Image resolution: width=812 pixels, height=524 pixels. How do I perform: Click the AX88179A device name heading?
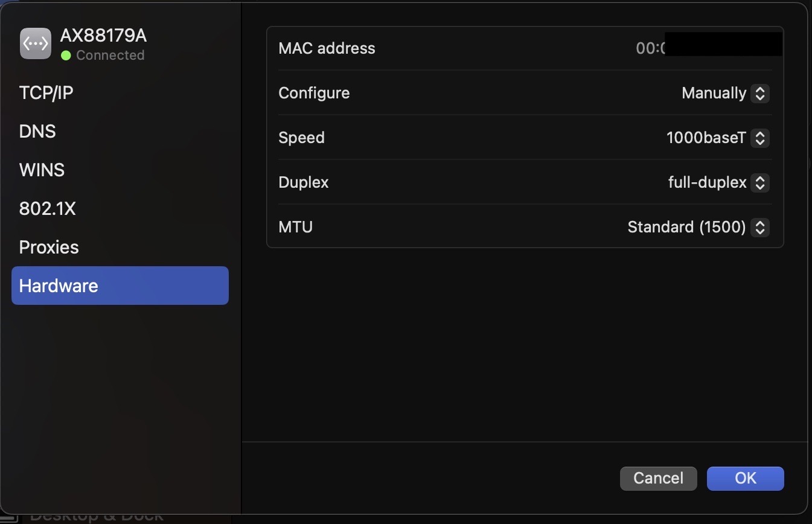coord(103,36)
